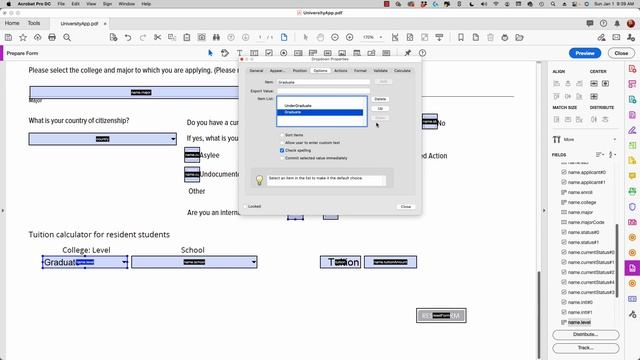Switch to the Format tab
640x360 pixels.
coord(360,71)
